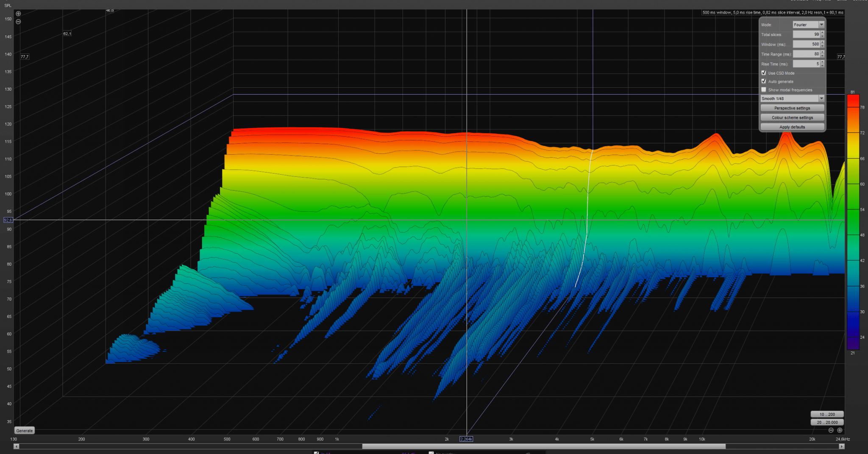Zoom in the frequency axis
Screen dimensions: 868x454
click(x=840, y=430)
